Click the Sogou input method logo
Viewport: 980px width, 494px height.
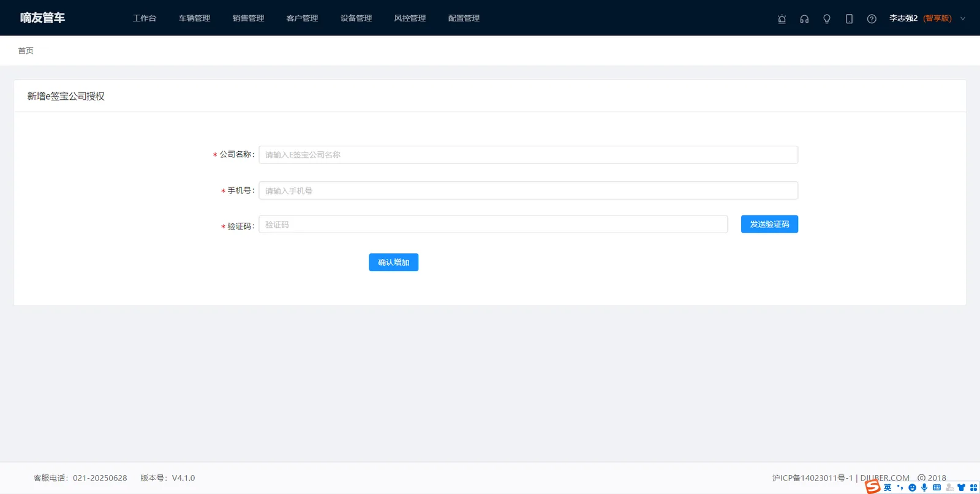[x=873, y=487]
